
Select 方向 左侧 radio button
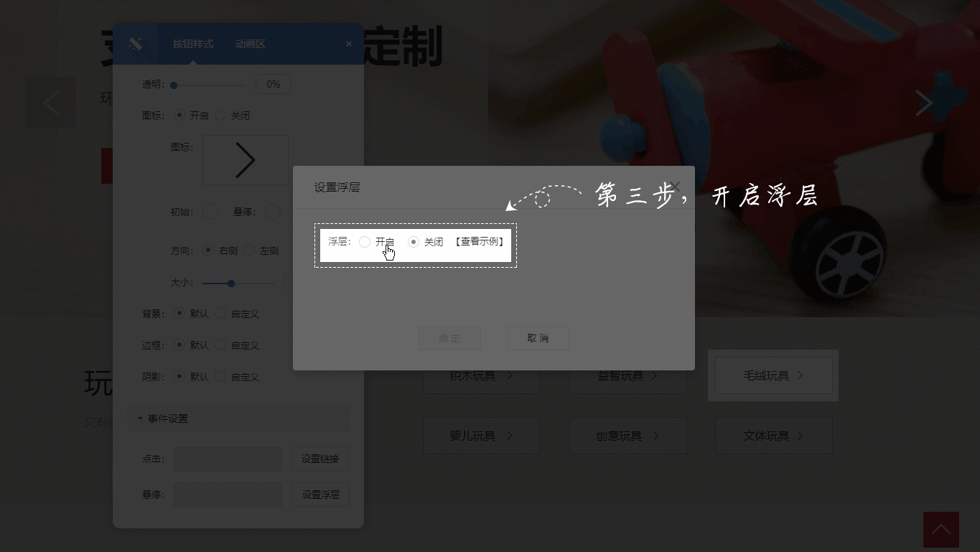(x=249, y=251)
